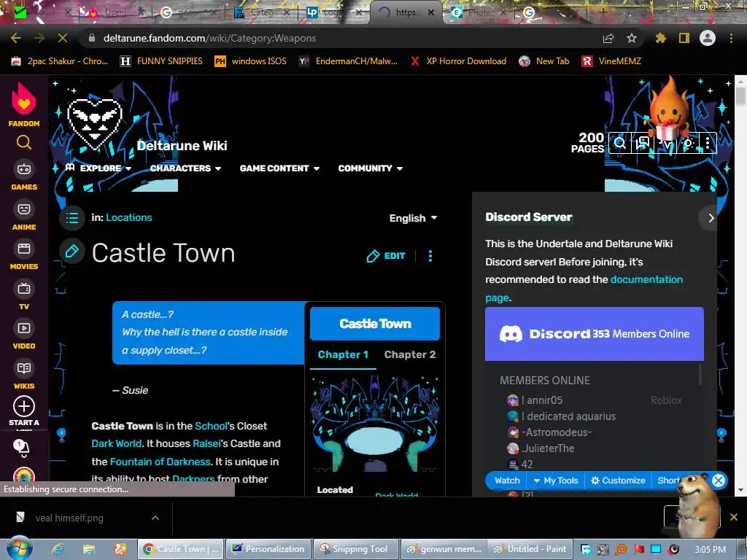The width and height of the screenshot is (747, 560).
Task: Stop page loading in browser
Action: click(x=63, y=38)
